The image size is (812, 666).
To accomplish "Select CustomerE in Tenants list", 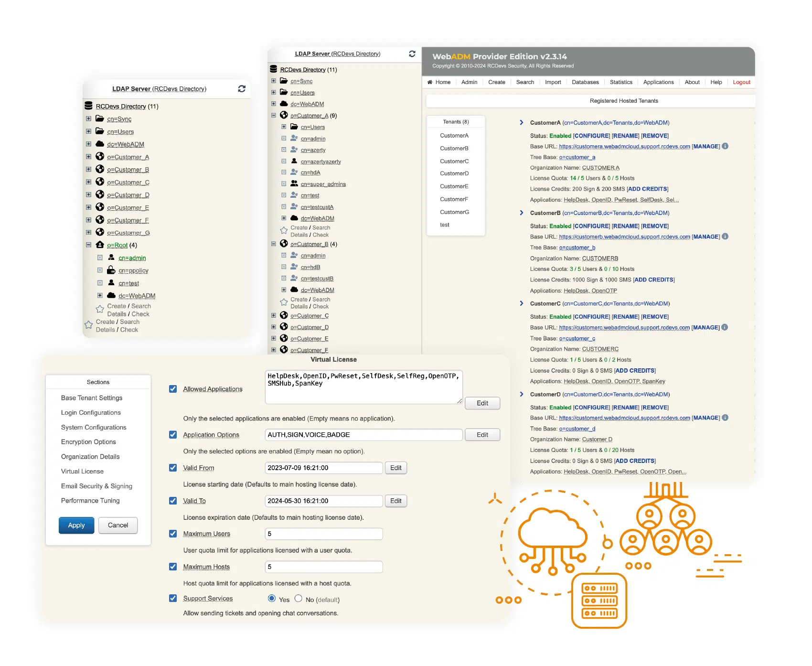I will coord(454,186).
